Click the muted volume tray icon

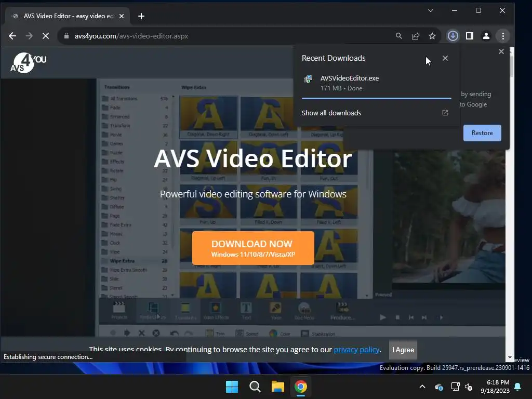click(469, 387)
